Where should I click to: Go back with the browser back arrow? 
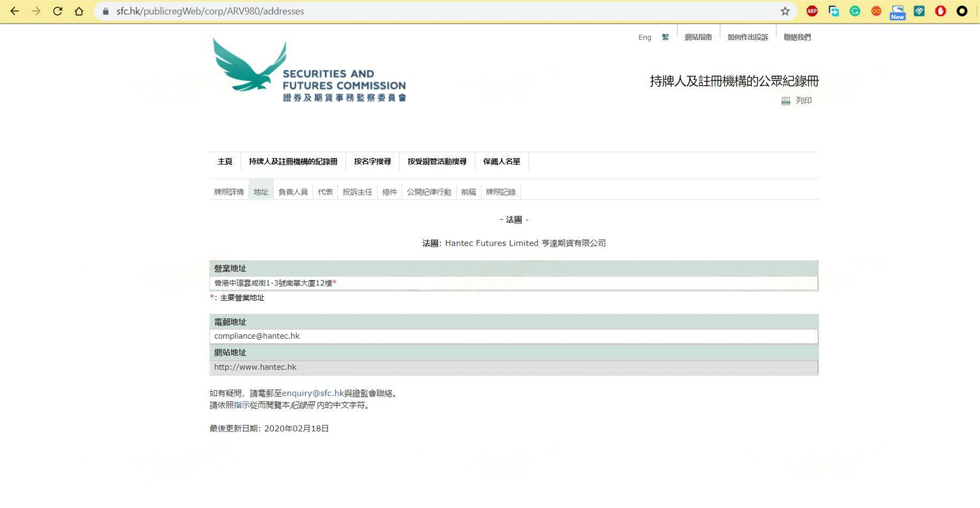point(14,11)
